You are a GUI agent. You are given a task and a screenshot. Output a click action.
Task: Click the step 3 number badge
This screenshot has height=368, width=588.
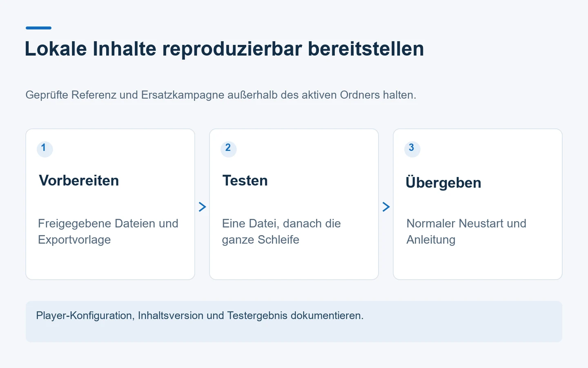pos(412,149)
